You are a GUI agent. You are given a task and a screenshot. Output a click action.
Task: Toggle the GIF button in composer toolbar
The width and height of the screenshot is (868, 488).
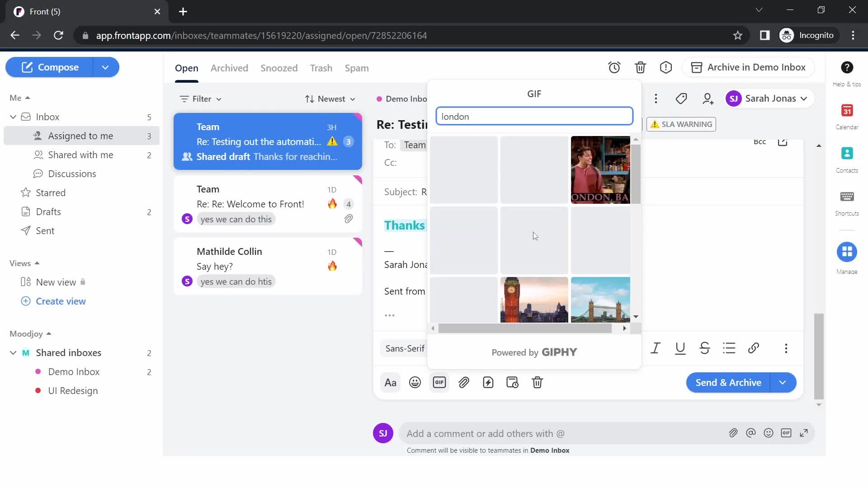(439, 383)
